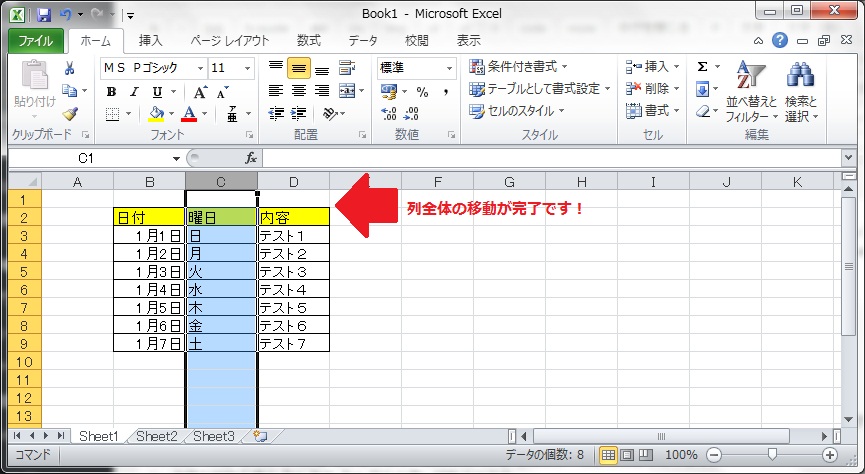This screenshot has width=865, height=474.
Task: Expand Cell Styles (セルのスタイル) menu
Action: point(516,111)
